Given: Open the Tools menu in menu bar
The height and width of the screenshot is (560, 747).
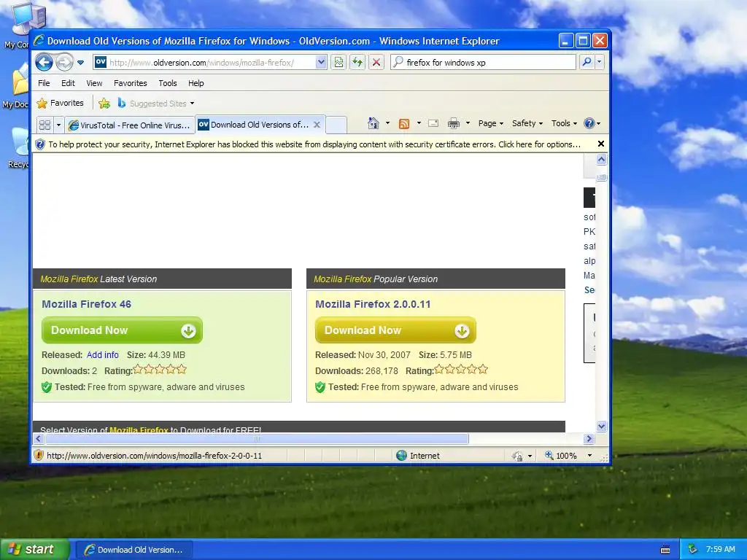Looking at the screenshot, I should pos(168,83).
